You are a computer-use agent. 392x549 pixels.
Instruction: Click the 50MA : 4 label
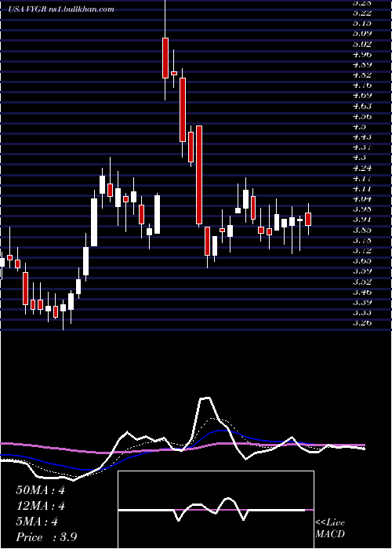coord(40,490)
